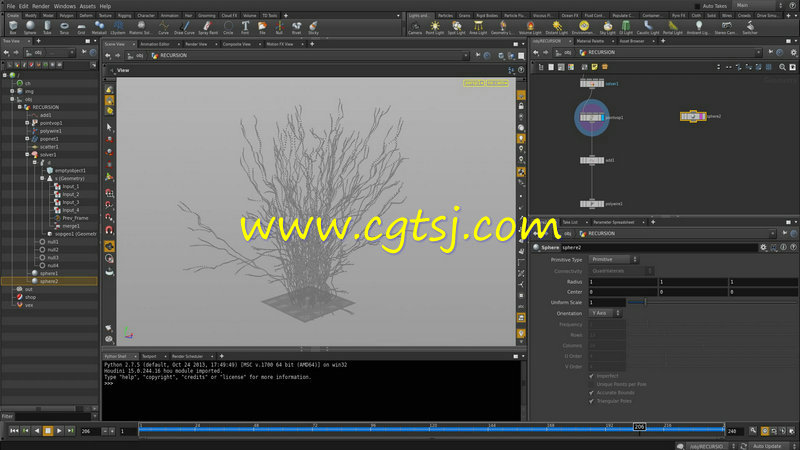This screenshot has height=450, width=800.
Task: Select sphere2 node in network view
Action: 692,117
